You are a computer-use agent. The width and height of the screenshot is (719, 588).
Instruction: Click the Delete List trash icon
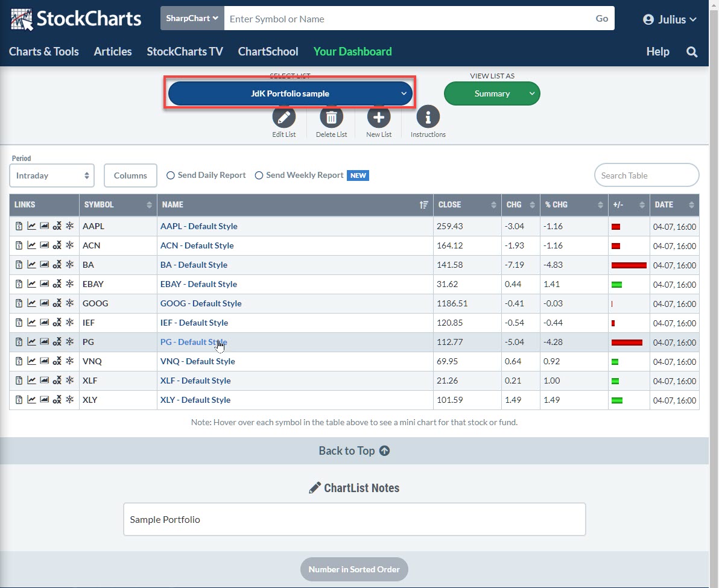tap(331, 117)
